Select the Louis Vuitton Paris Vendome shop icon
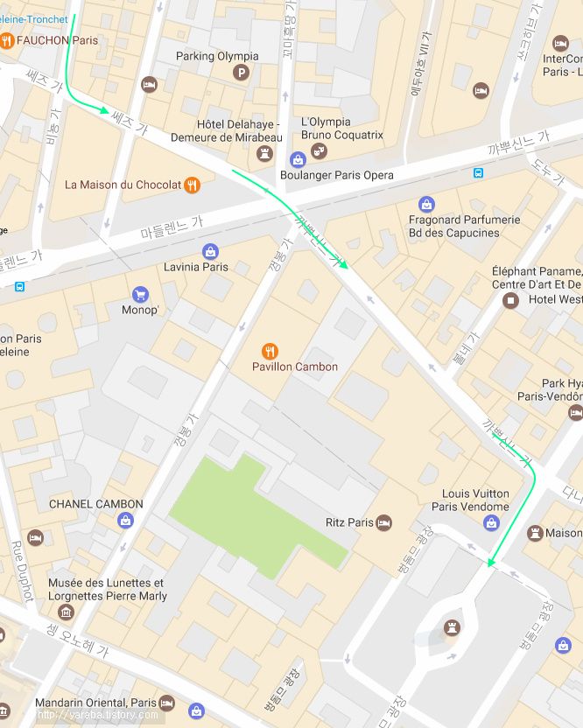 pyautogui.click(x=491, y=523)
